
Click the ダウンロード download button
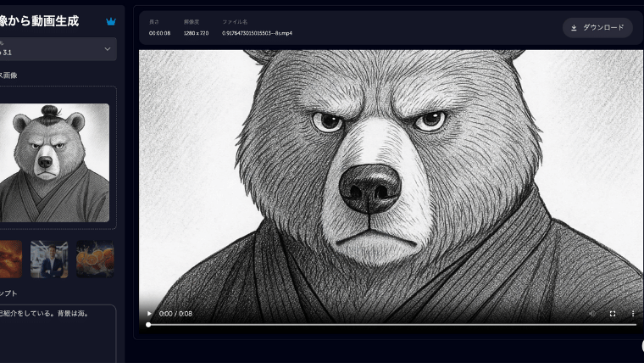[597, 28]
